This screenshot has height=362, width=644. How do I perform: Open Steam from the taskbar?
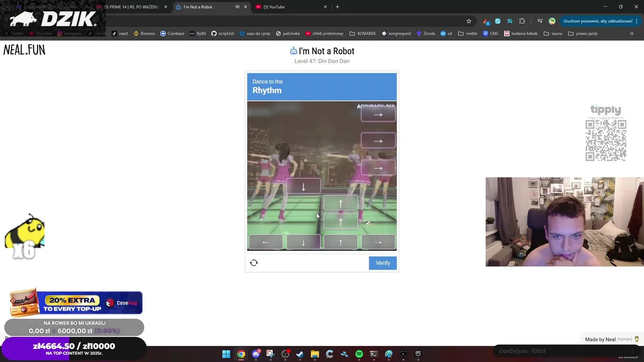point(300,354)
